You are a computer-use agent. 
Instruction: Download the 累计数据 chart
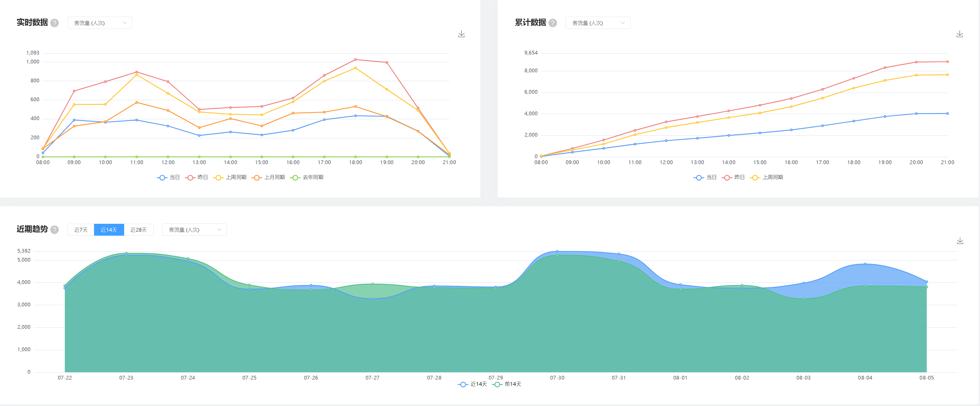tap(959, 34)
